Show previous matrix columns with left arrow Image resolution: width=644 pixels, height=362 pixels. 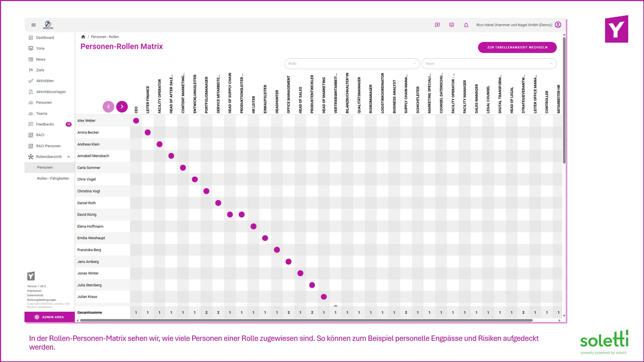(x=108, y=107)
